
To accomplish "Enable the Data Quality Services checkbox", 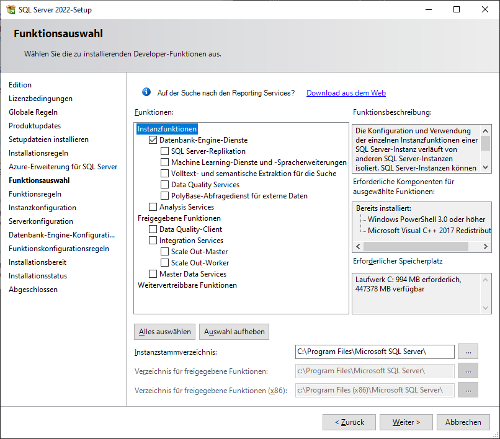I will coord(164,185).
